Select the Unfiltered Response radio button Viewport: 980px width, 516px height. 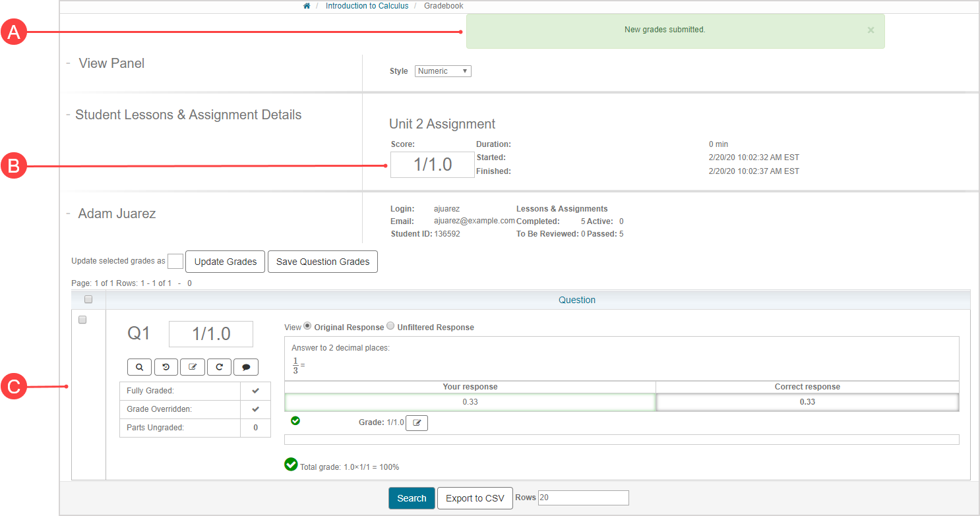(390, 326)
